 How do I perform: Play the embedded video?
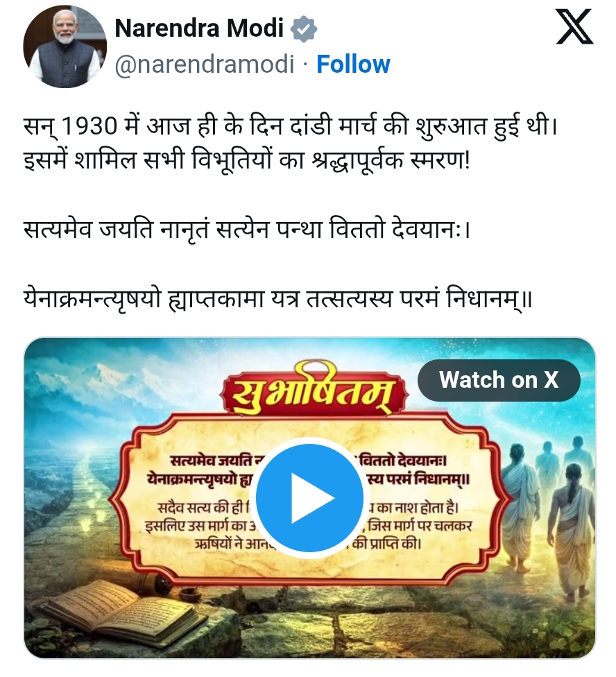click(309, 497)
